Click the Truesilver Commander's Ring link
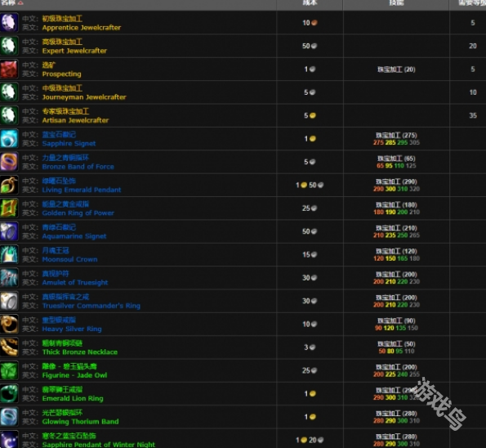The height and width of the screenshot is (448, 486). coord(91,306)
